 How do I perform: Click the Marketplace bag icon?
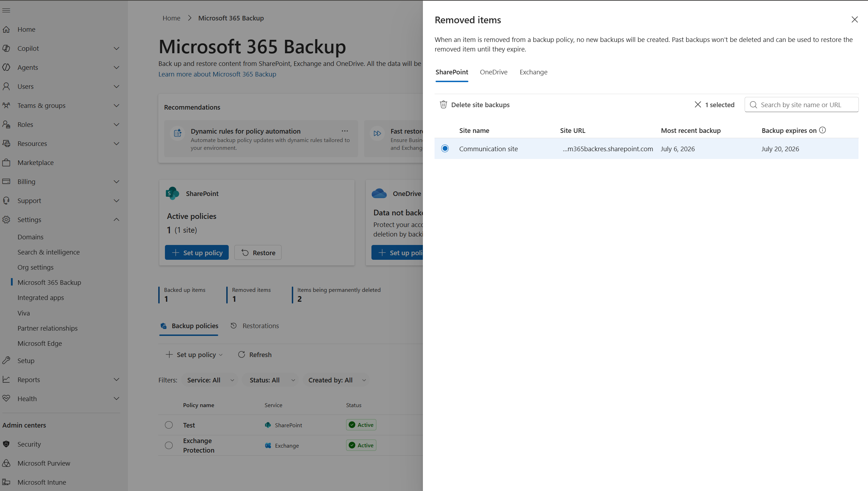pos(6,162)
